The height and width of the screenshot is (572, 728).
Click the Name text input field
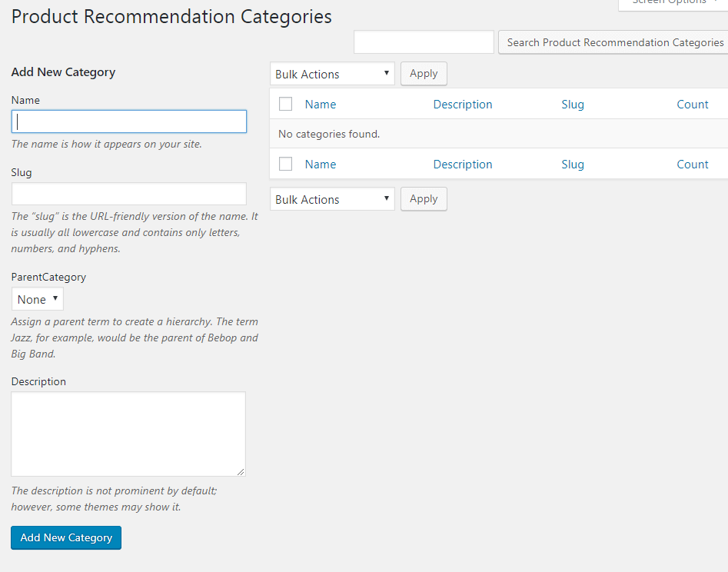(x=128, y=121)
